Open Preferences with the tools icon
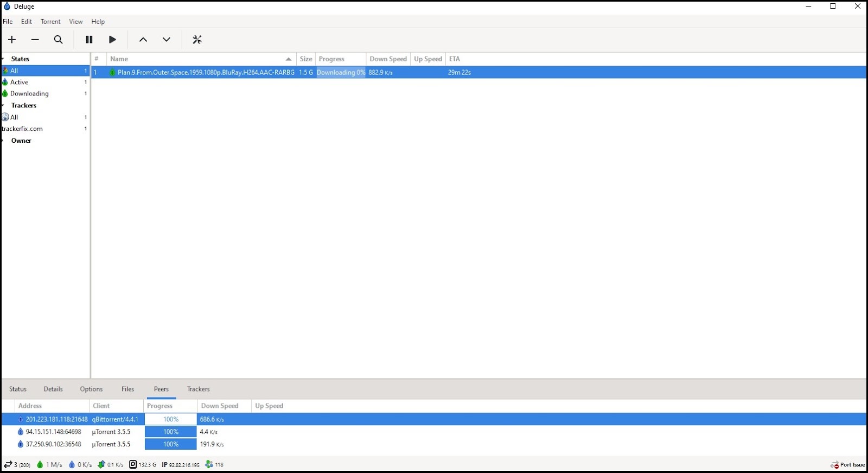Image resolution: width=868 pixels, height=473 pixels. (197, 40)
